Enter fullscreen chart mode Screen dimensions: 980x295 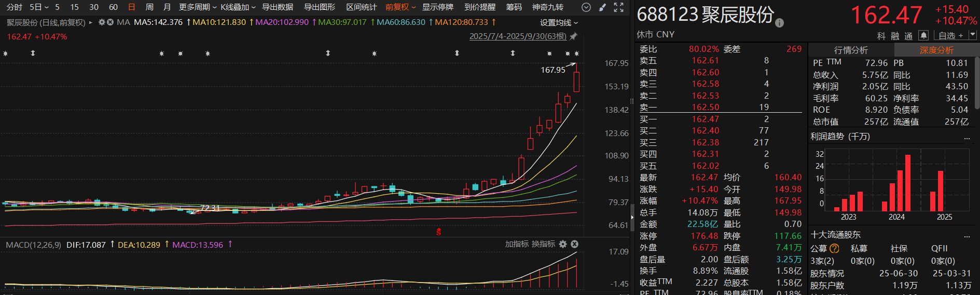point(618,7)
